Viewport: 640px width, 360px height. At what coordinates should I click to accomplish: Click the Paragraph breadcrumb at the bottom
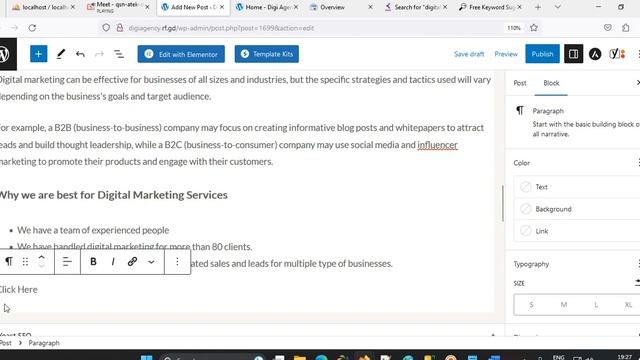click(44, 343)
